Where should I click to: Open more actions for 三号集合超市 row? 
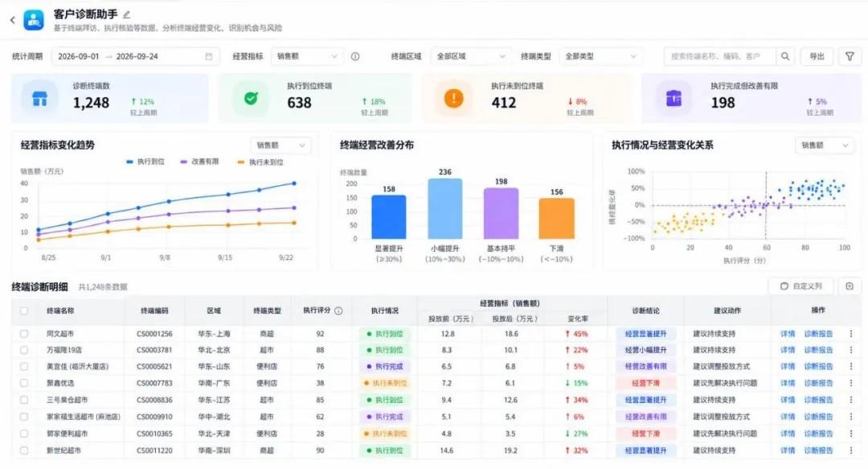click(x=851, y=400)
